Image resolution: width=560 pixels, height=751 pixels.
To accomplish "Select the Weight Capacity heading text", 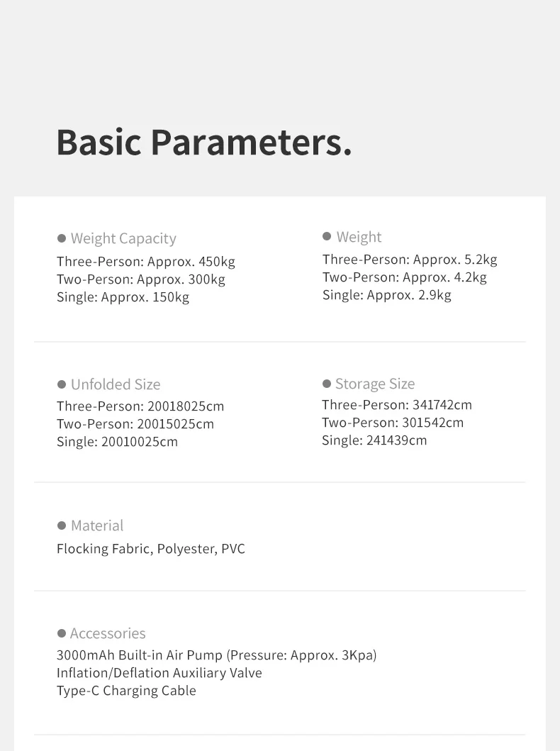I will tap(123, 238).
